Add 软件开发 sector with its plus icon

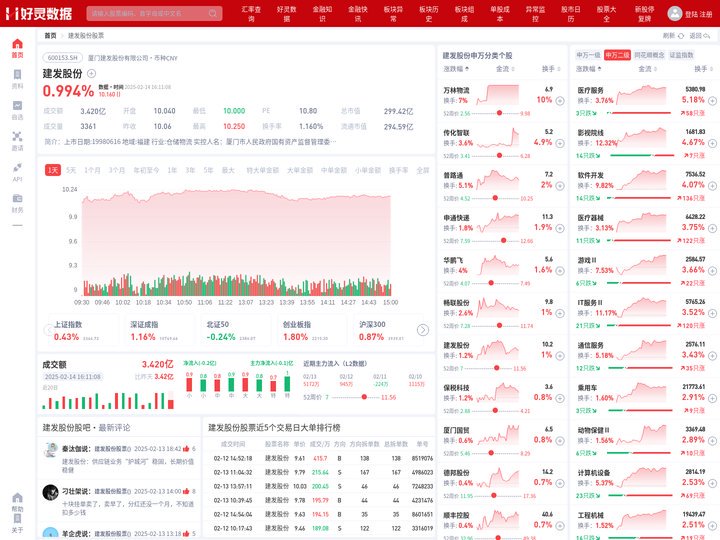point(712,186)
